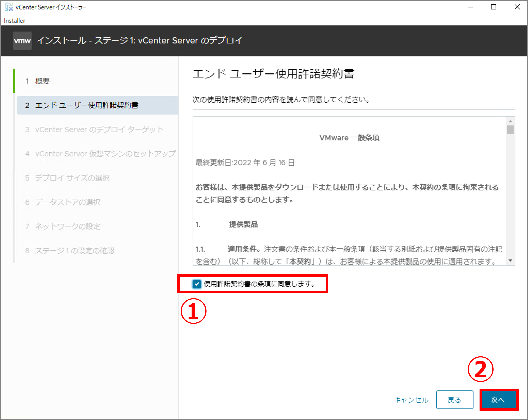Click the EULA scrollbar thumb
Image resolution: width=528 pixels, height=420 pixels.
tap(510, 130)
